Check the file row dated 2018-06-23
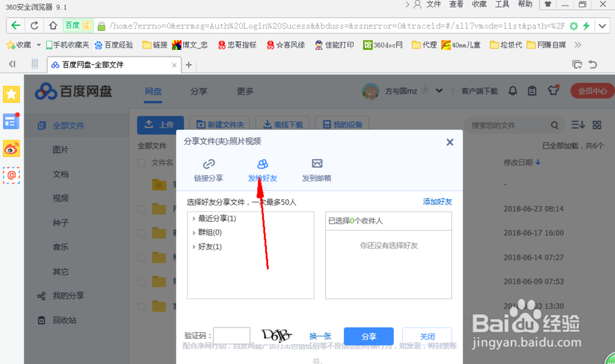The width and height of the screenshot is (615, 364). pos(141,209)
